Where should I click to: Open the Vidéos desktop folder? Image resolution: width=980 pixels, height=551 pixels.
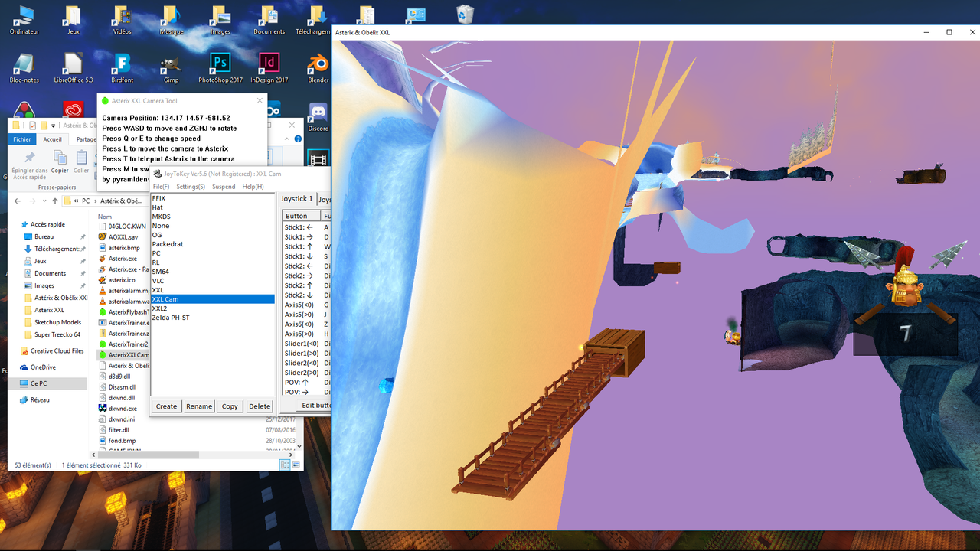(122, 20)
